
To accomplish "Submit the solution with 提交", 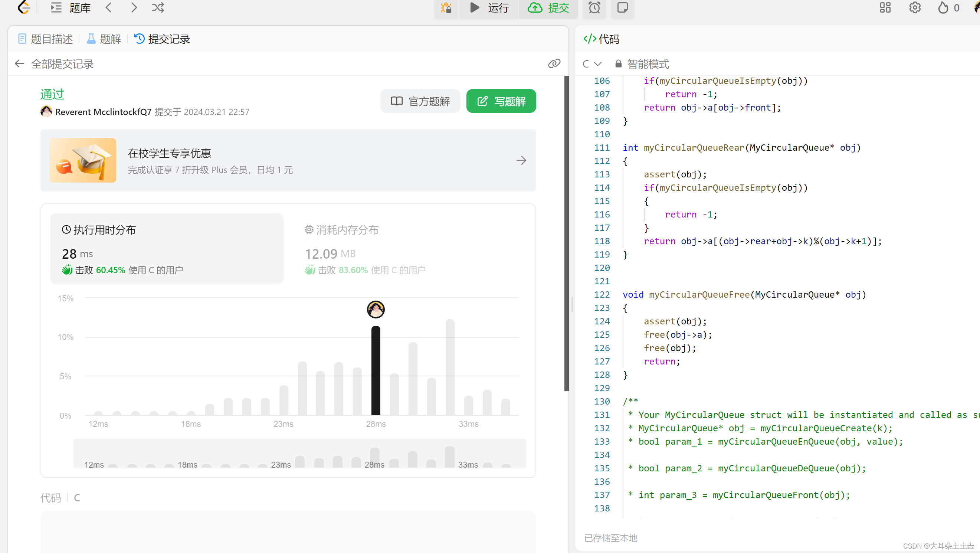I will [x=548, y=8].
